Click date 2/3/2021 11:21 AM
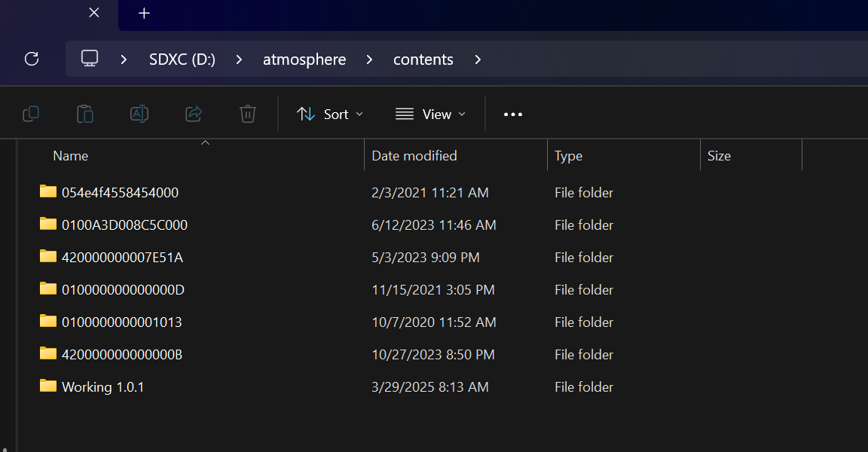 pyautogui.click(x=430, y=193)
